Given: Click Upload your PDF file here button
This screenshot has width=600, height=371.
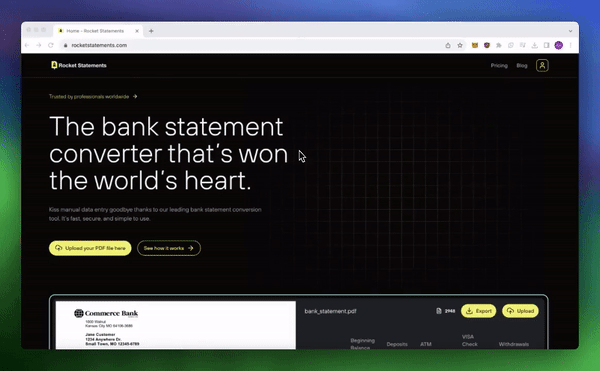Looking at the screenshot, I should [x=90, y=248].
